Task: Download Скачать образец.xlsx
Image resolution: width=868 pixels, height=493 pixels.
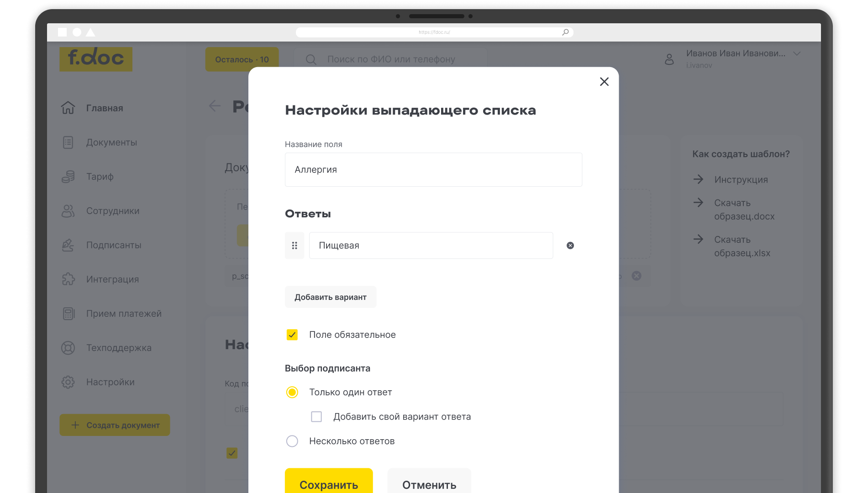Action: [742, 246]
